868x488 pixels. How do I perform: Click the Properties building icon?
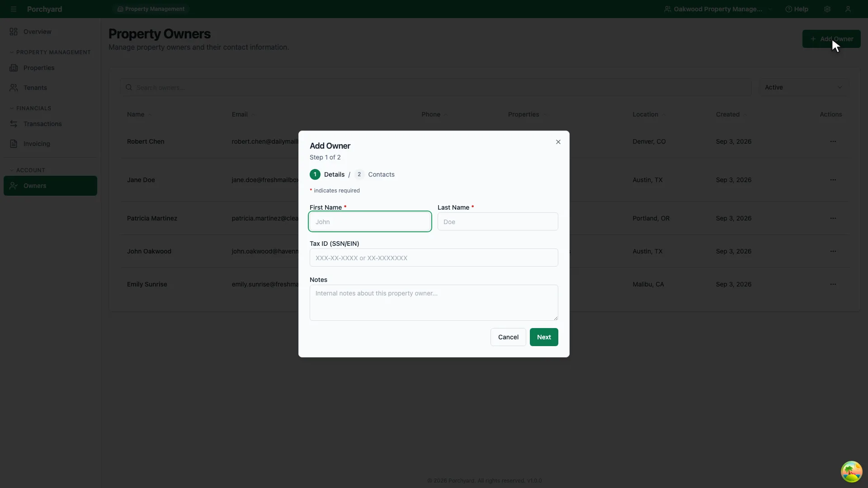coord(14,68)
